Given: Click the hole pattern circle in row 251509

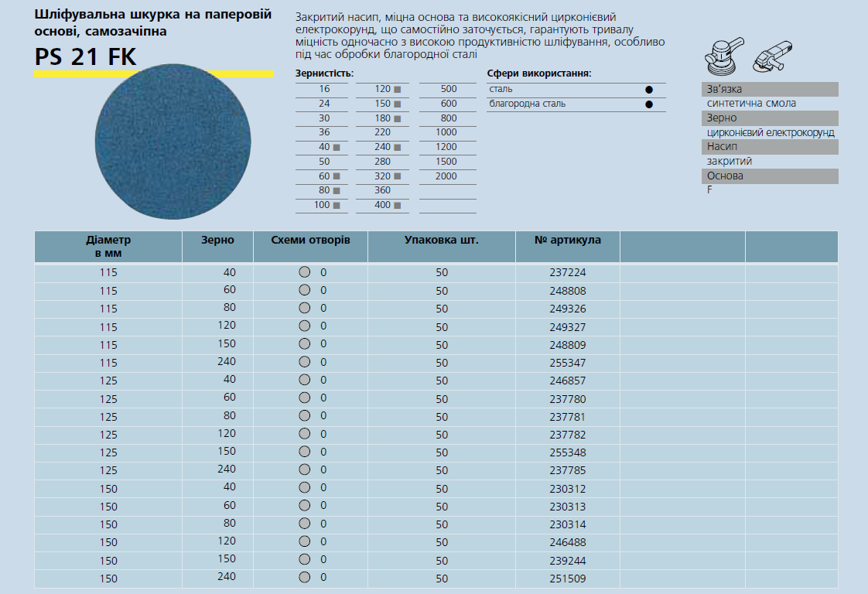Looking at the screenshot, I should click(305, 578).
